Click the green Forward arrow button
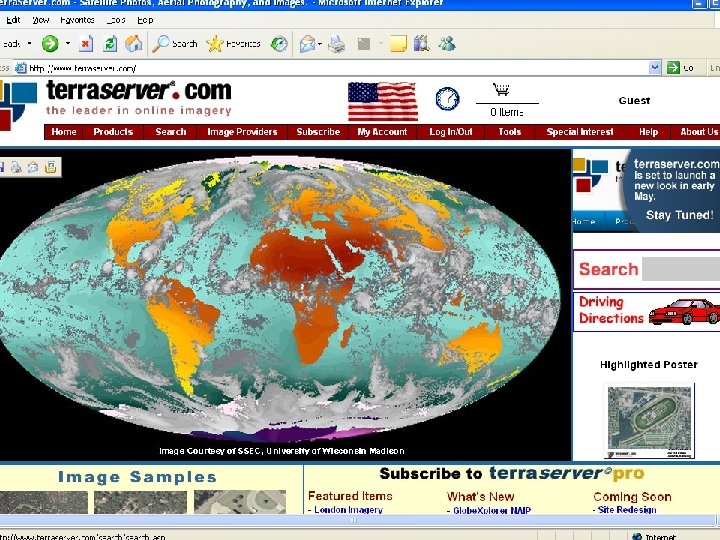The image size is (720, 540). pos(50,44)
